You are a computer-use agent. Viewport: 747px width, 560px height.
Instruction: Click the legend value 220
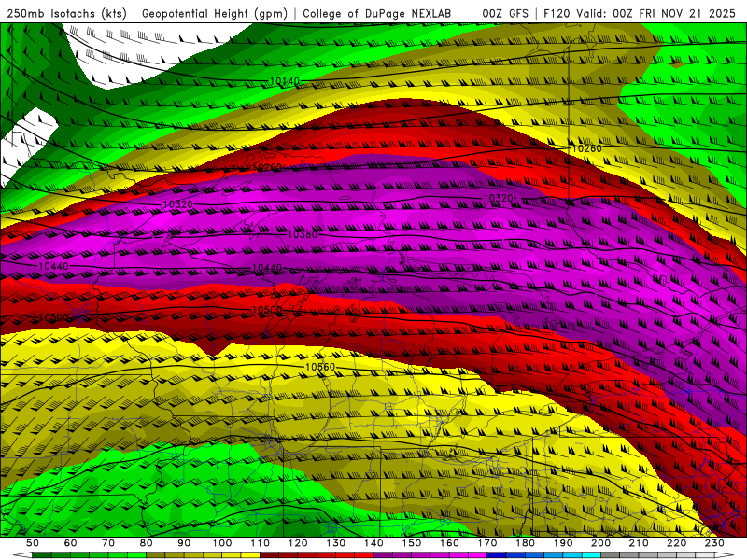676,543
